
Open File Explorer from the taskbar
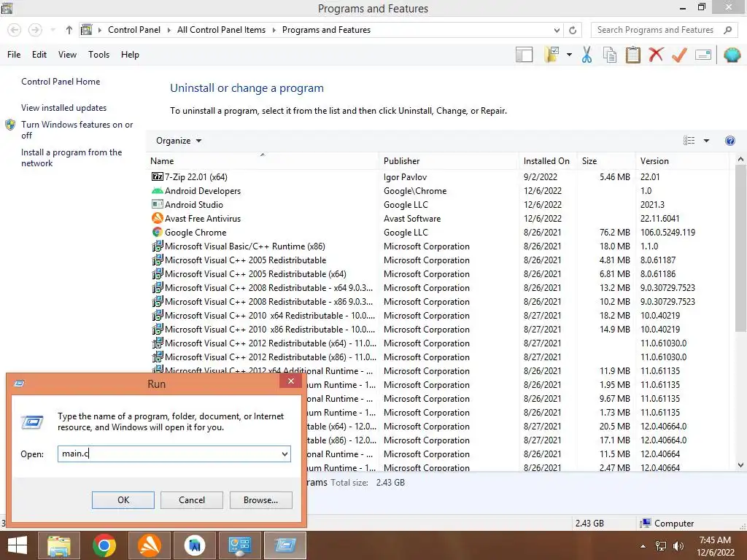[x=58, y=545]
